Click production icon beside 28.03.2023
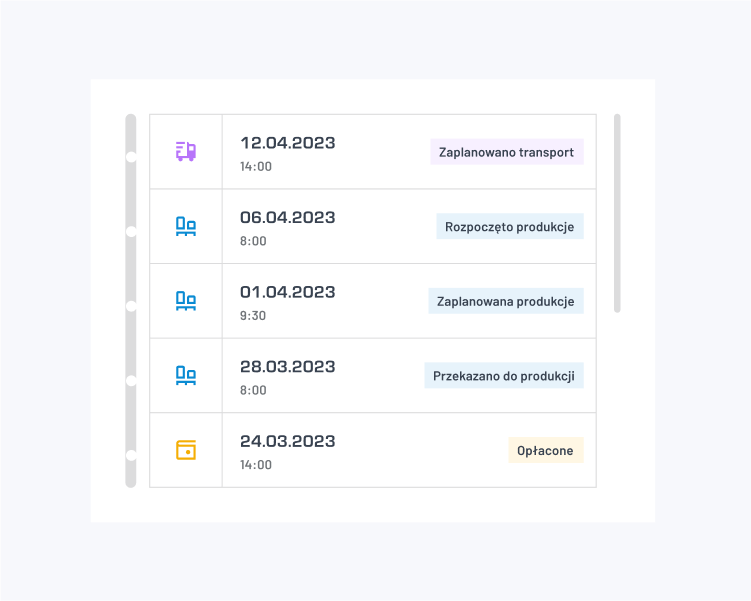The height and width of the screenshot is (601, 751). coord(186,375)
